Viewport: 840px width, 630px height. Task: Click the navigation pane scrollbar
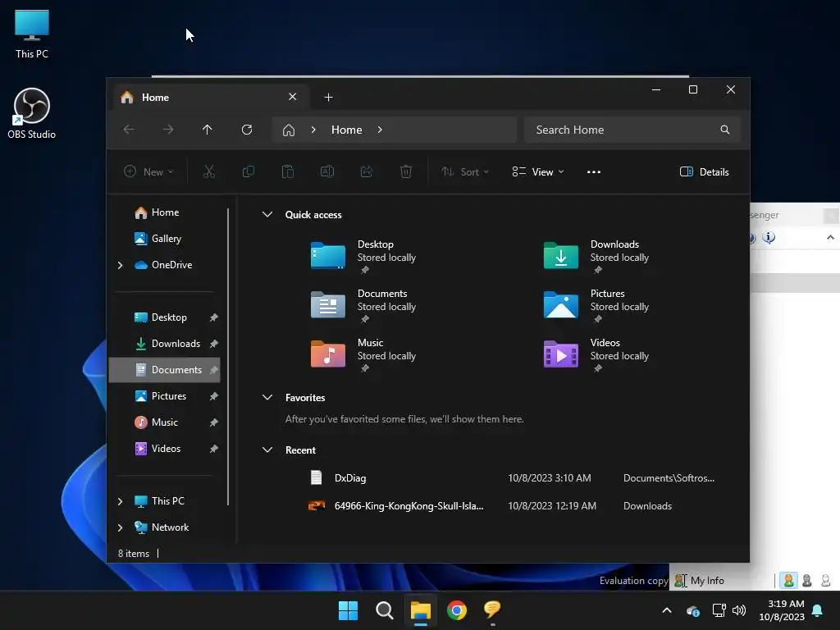(x=228, y=356)
